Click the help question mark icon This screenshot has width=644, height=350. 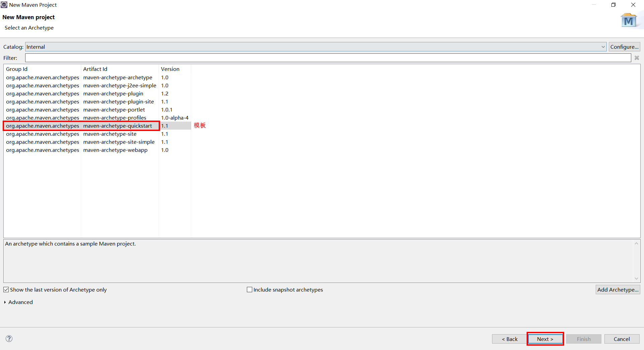(x=9, y=339)
